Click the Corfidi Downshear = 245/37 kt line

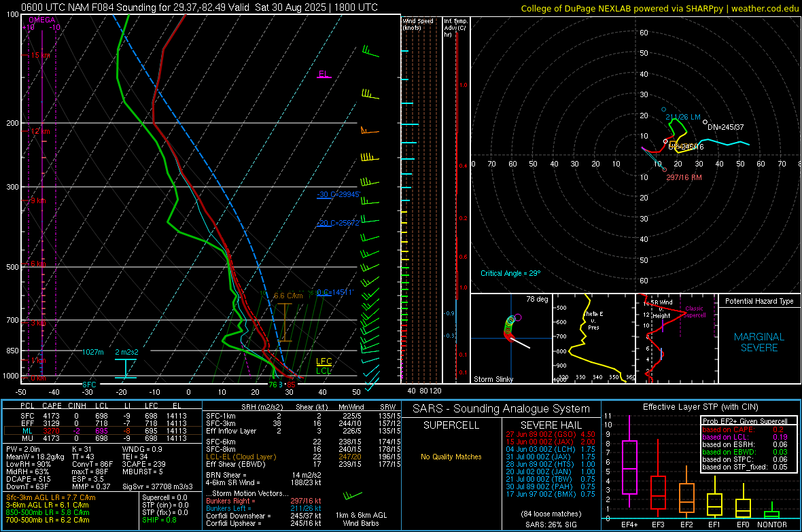(x=264, y=516)
